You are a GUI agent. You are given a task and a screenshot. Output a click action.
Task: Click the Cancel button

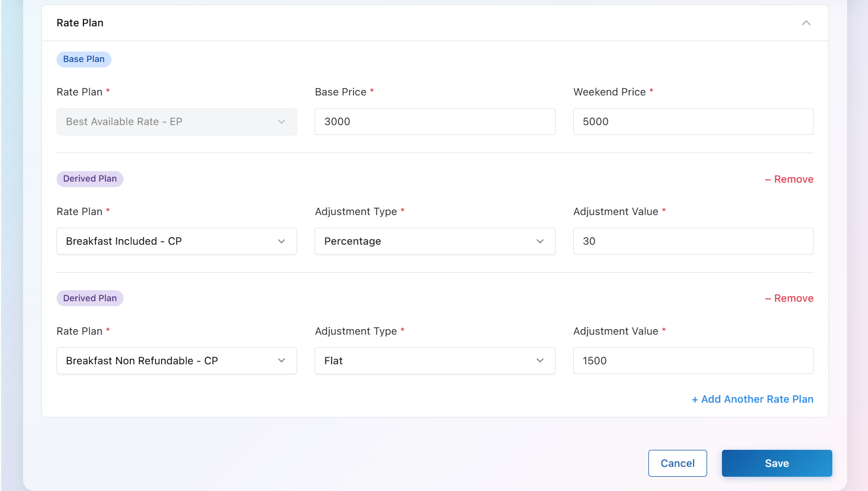click(677, 464)
